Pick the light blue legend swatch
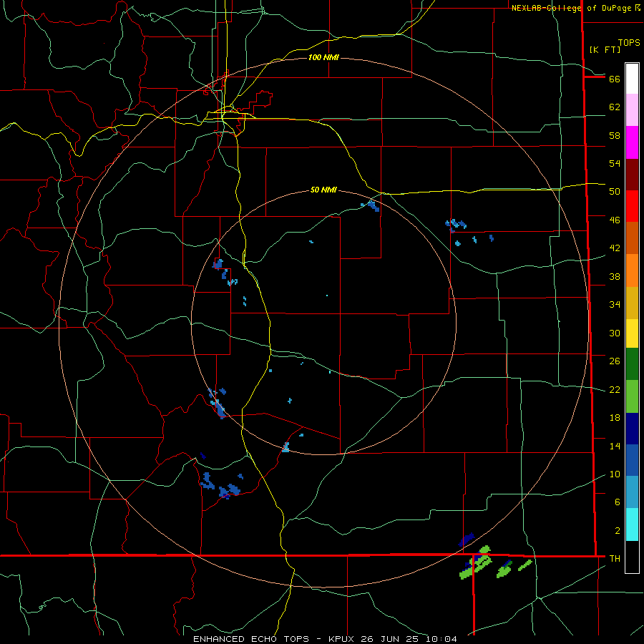 (632, 492)
